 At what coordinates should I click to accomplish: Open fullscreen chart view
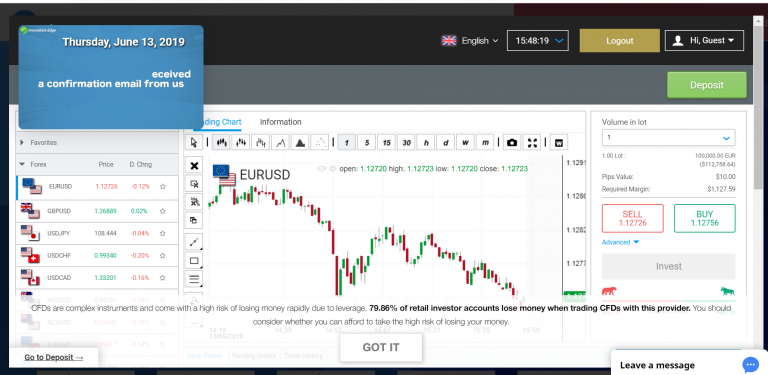[x=532, y=142]
